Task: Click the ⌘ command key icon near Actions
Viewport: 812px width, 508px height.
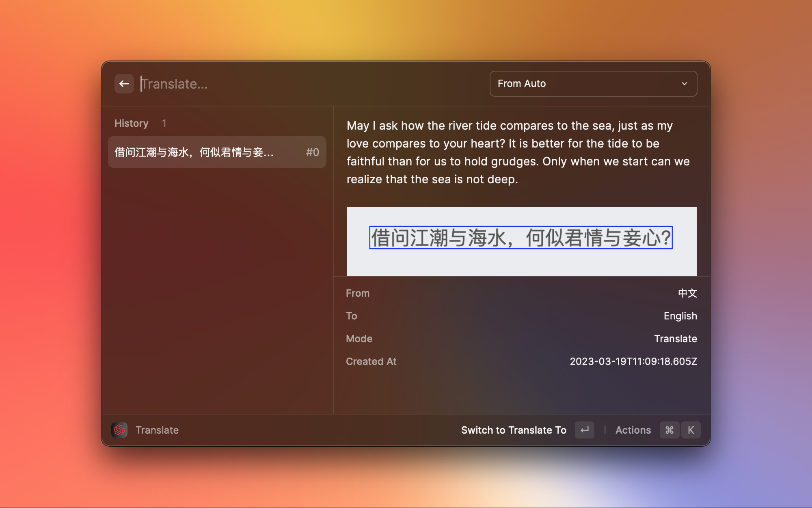Action: pyautogui.click(x=669, y=430)
